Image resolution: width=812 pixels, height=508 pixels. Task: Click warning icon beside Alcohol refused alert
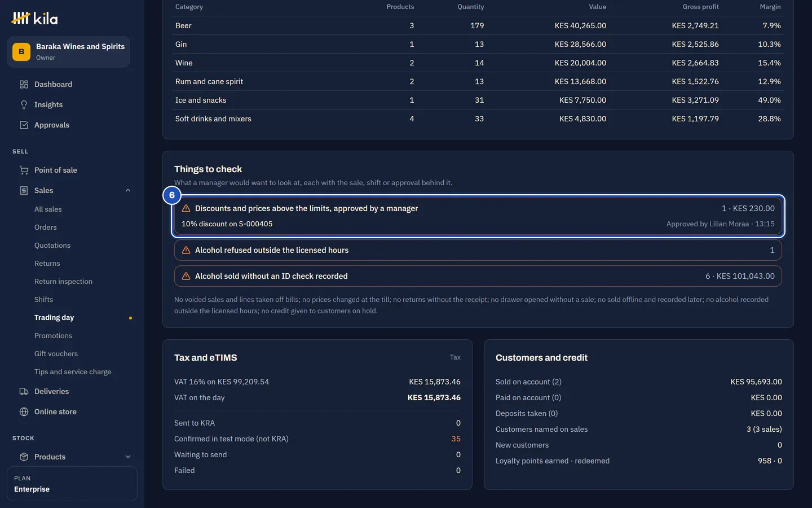pyautogui.click(x=186, y=251)
